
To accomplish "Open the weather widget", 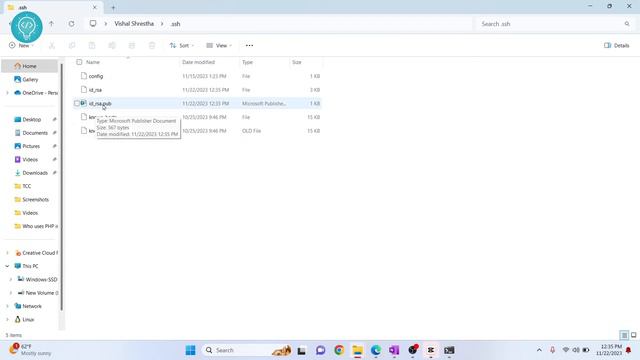I will pyautogui.click(x=31, y=349).
